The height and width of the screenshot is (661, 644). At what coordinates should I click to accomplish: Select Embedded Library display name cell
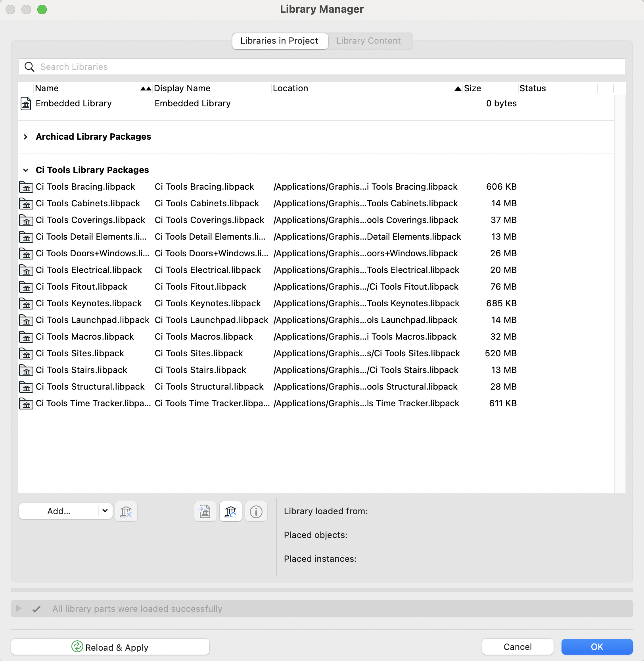193,104
